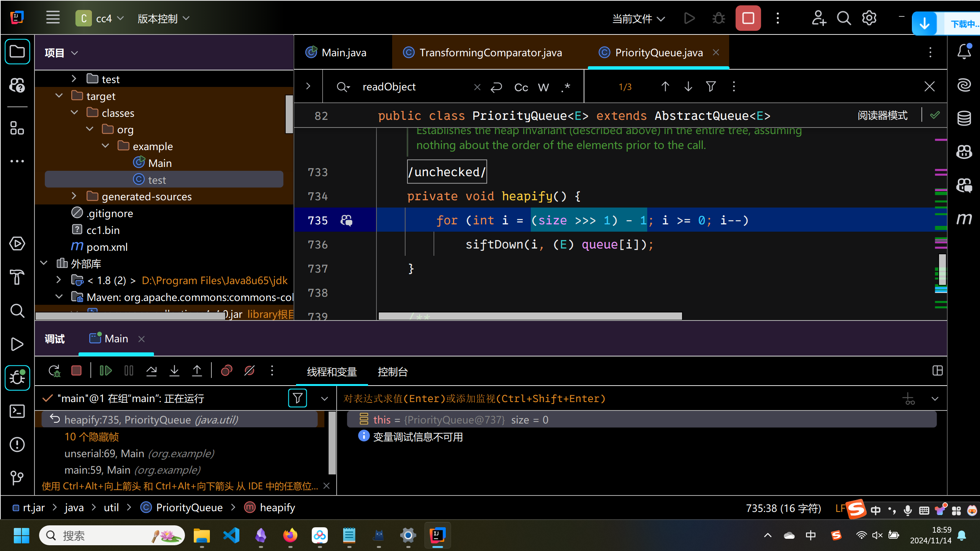Toggle the thread frames filter button
Image resolution: width=980 pixels, height=551 pixels.
coord(297,398)
